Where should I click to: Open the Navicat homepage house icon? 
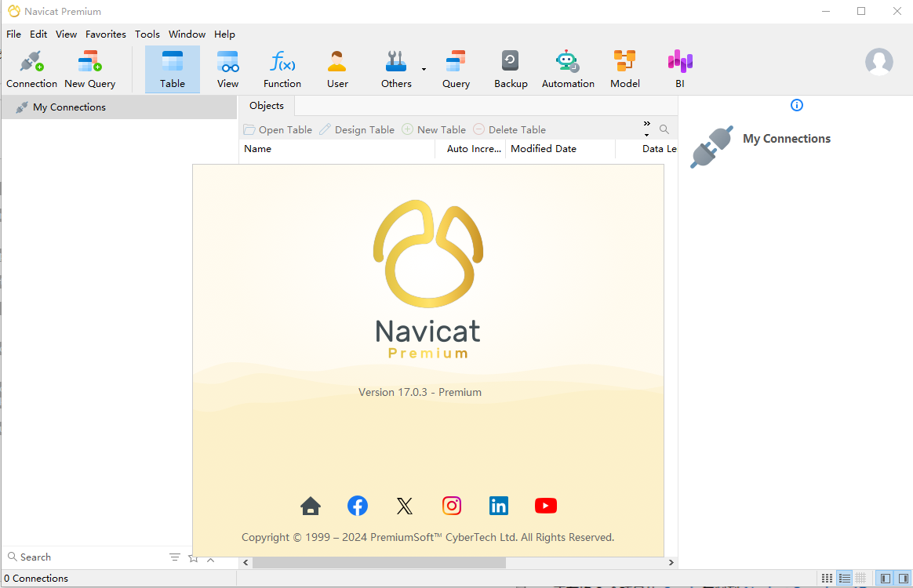click(311, 506)
